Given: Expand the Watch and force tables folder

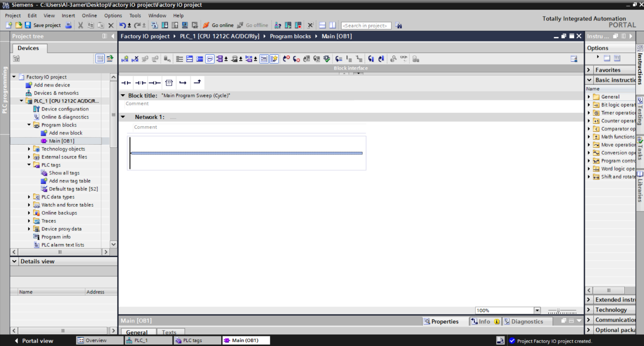Looking at the screenshot, I should click(x=29, y=205).
